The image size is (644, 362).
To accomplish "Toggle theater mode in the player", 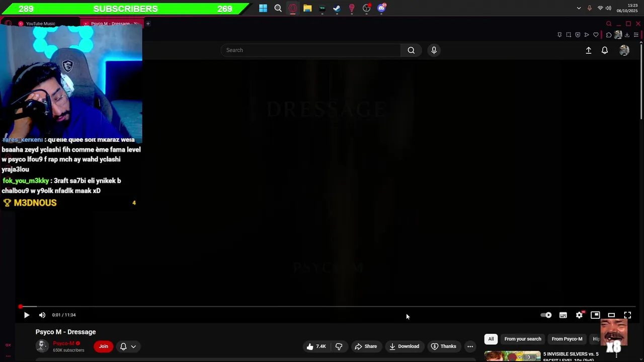I will pyautogui.click(x=611, y=315).
